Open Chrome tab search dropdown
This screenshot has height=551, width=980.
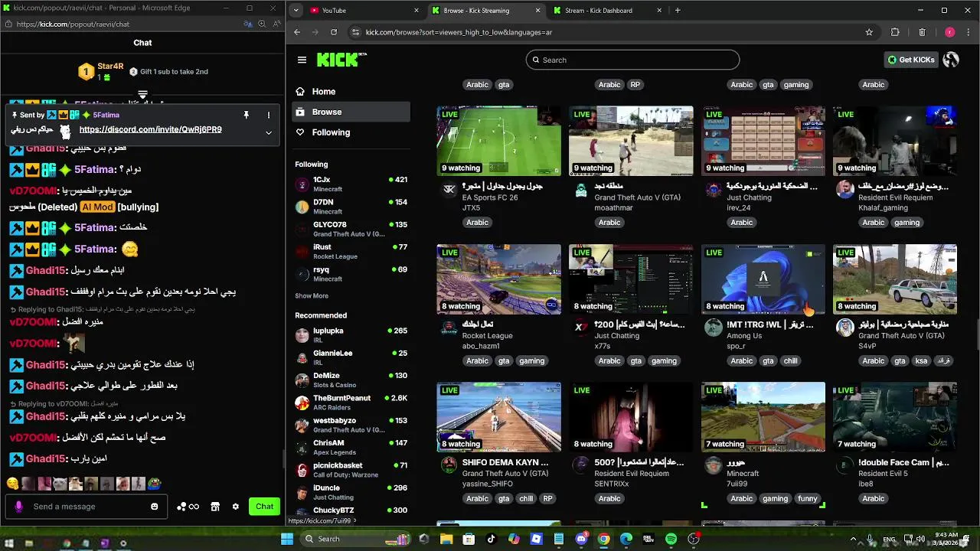296,11
